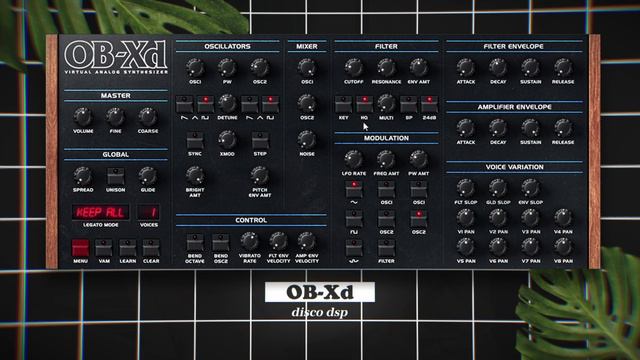Click the LFO RATE knob
The width and height of the screenshot is (640, 360).
[x=354, y=159]
